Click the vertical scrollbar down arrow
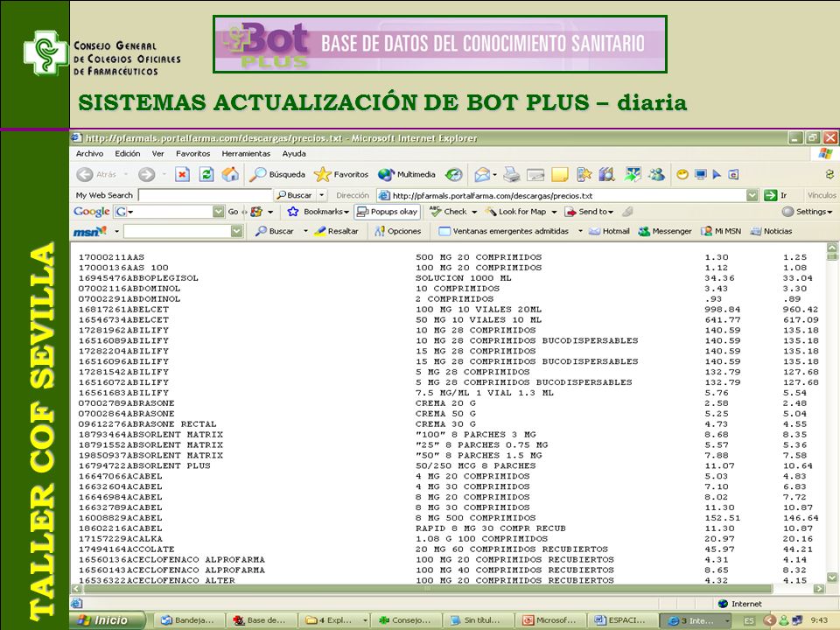This screenshot has height=630, width=840. coord(831,577)
